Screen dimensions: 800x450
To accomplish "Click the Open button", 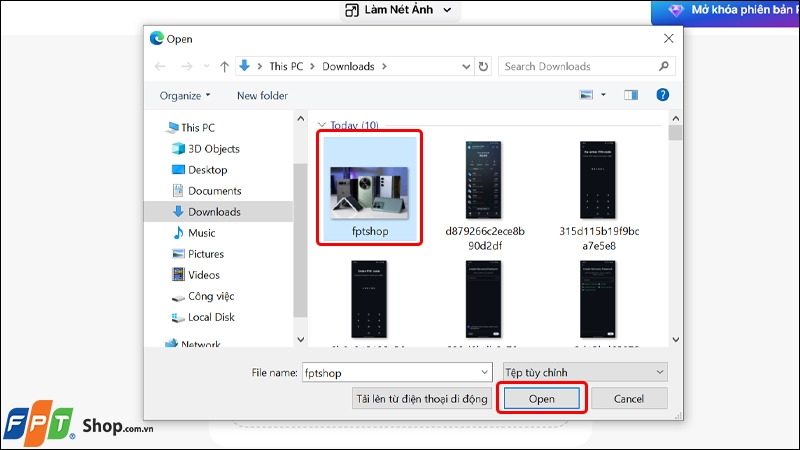I will coord(541,399).
